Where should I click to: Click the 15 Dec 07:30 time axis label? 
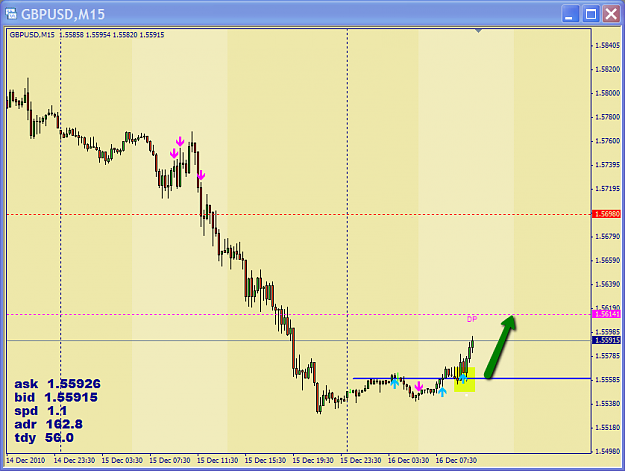[x=170, y=460]
